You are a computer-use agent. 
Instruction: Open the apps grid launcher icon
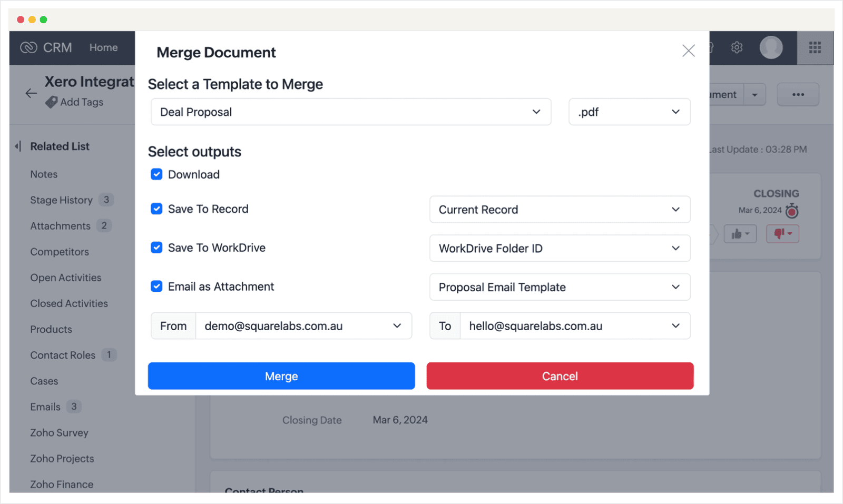tap(815, 47)
